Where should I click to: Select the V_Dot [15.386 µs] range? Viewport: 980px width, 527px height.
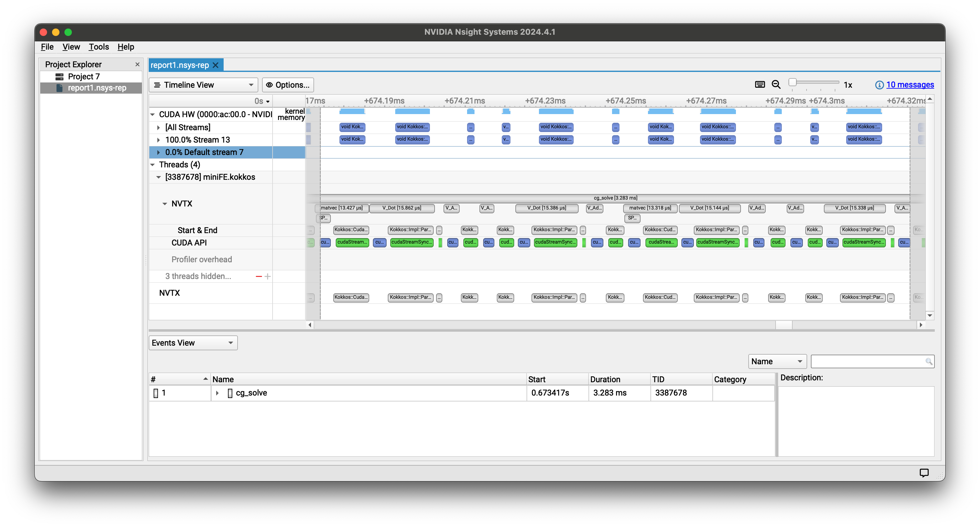tap(546, 208)
